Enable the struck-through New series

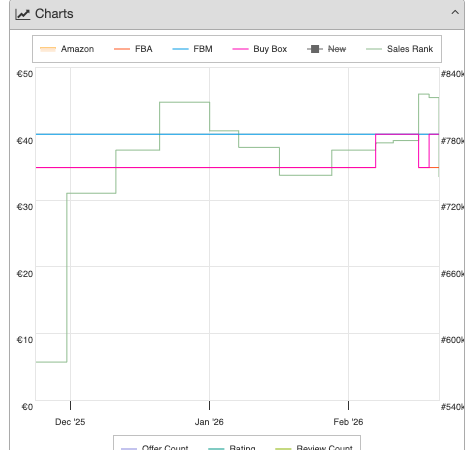coord(326,49)
